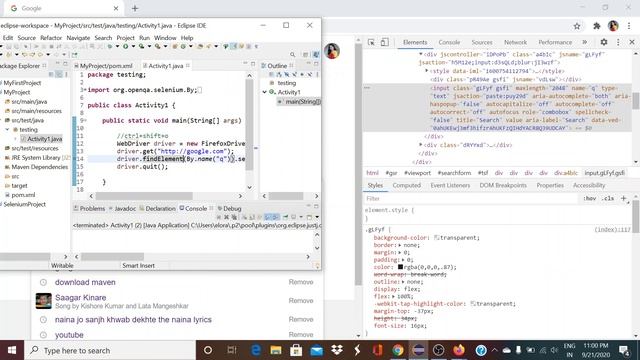This screenshot has height=360, width=640.
Task: Open the Computed styles tab
Action: coord(407,185)
